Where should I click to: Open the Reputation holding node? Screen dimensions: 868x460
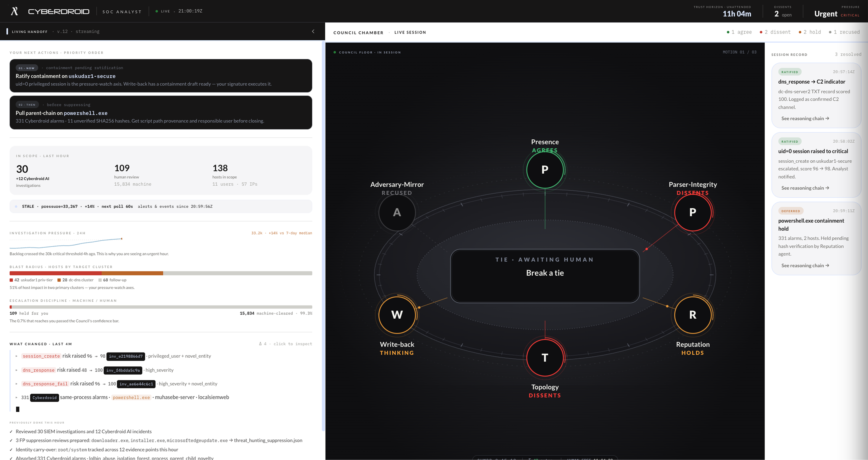pyautogui.click(x=692, y=315)
